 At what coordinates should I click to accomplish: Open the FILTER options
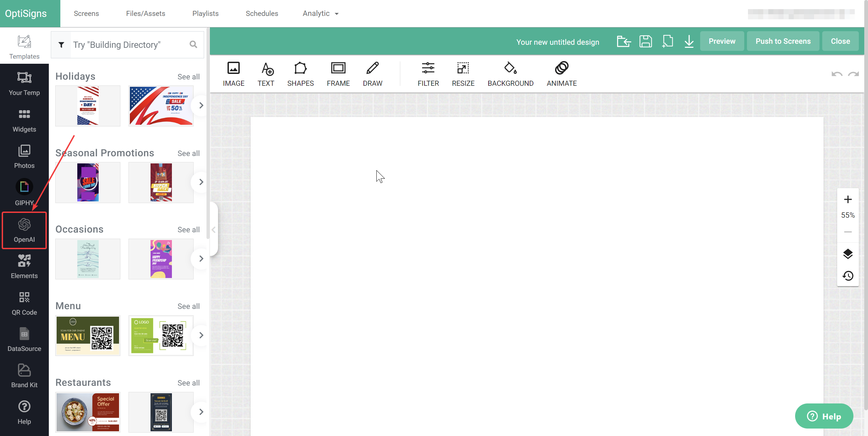coord(428,74)
